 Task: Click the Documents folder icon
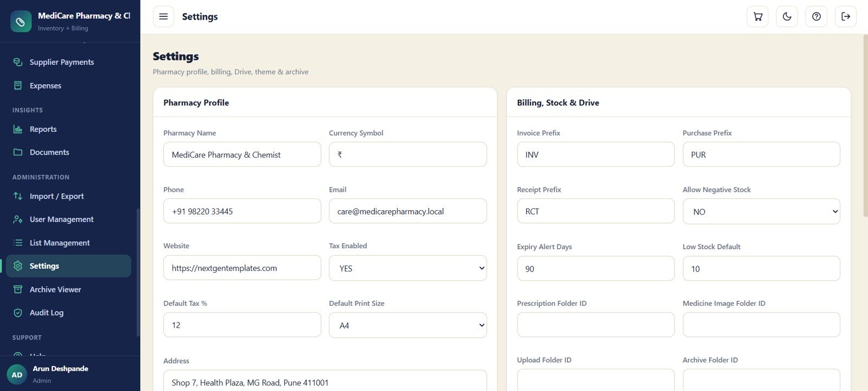tap(18, 152)
